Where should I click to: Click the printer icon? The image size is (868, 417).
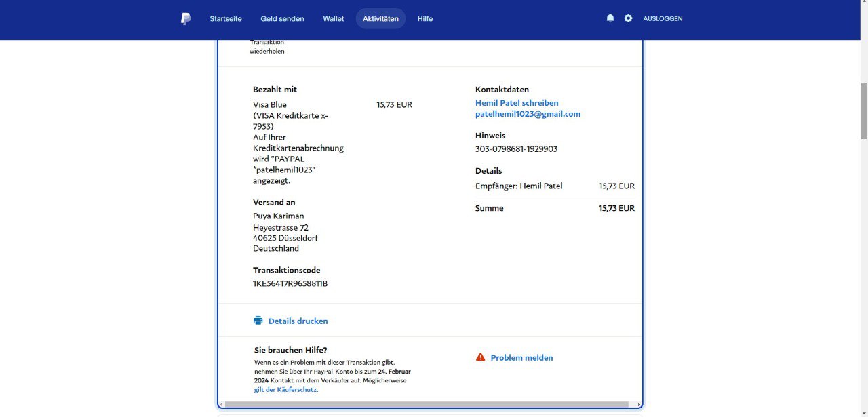click(258, 321)
